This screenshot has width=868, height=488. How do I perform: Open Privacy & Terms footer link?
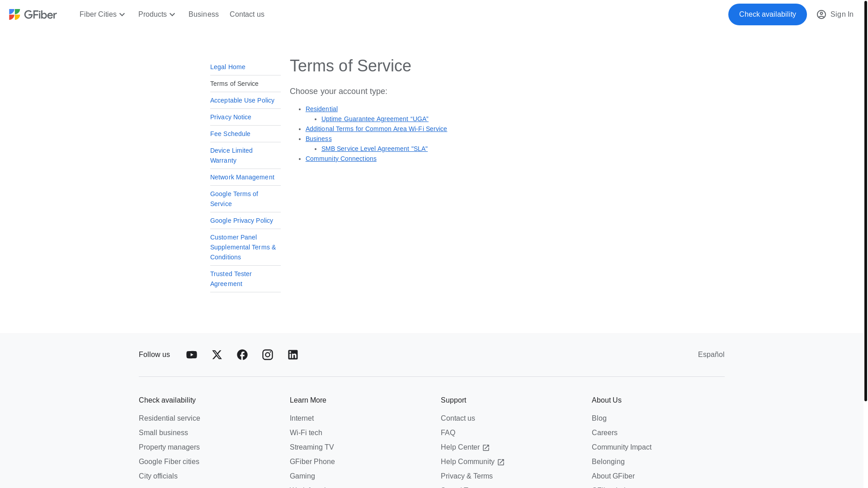[467, 476]
